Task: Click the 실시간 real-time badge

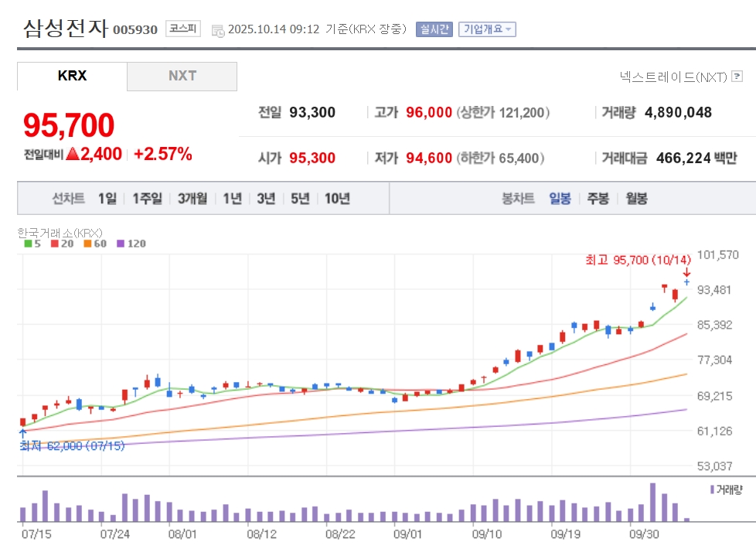Action: (434, 29)
